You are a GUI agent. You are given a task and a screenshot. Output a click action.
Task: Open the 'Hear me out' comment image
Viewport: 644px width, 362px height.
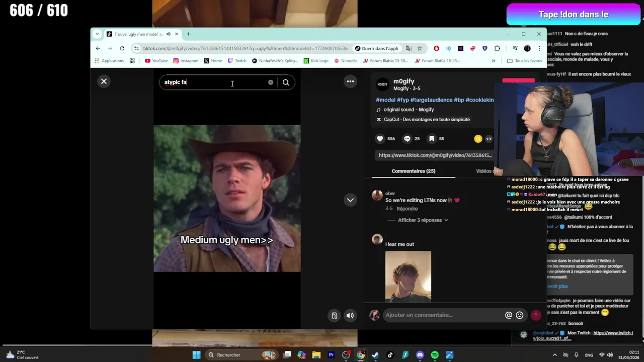point(408,277)
